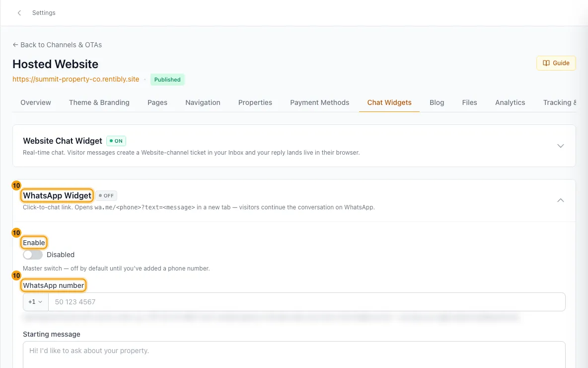Click the Real-time chat description text
The height and width of the screenshot is (368, 588).
coord(191,153)
